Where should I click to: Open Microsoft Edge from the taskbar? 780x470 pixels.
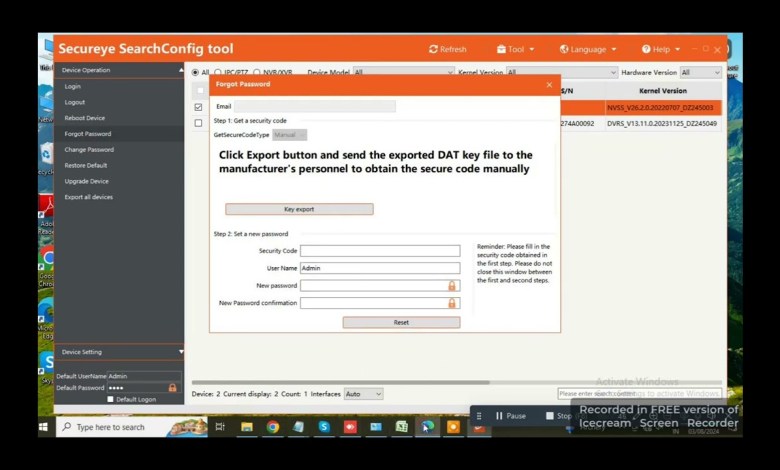click(x=427, y=427)
